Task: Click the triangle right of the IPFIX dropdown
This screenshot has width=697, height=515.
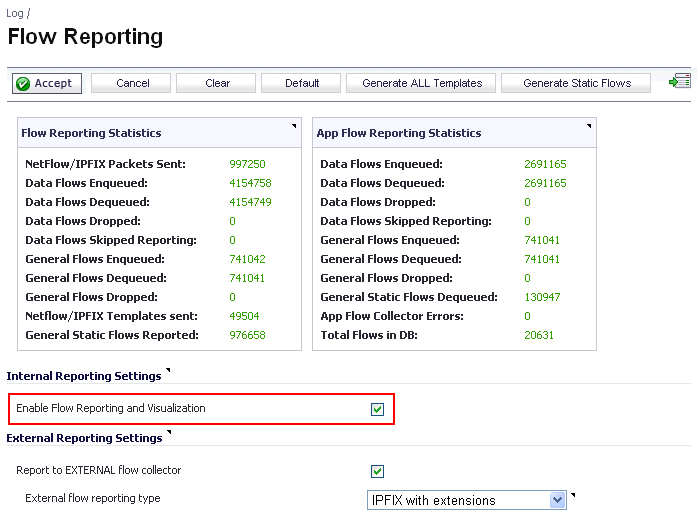Action: pos(574,494)
